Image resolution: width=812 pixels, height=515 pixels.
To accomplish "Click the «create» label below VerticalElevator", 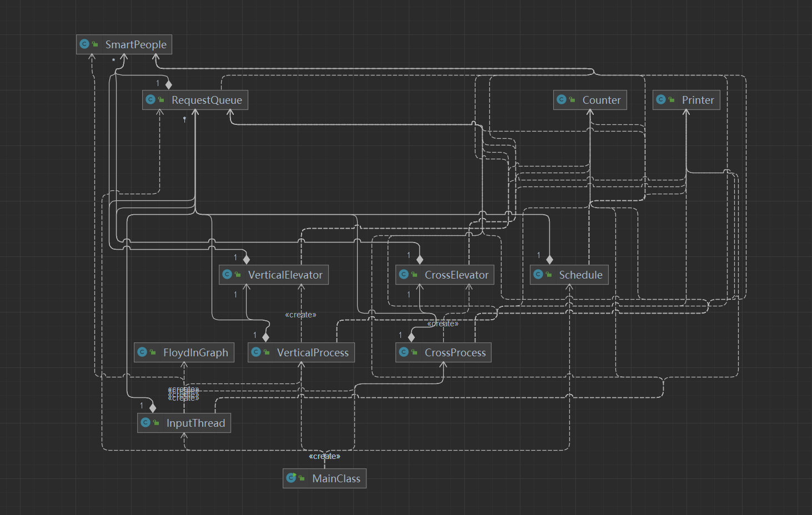I will pos(300,315).
